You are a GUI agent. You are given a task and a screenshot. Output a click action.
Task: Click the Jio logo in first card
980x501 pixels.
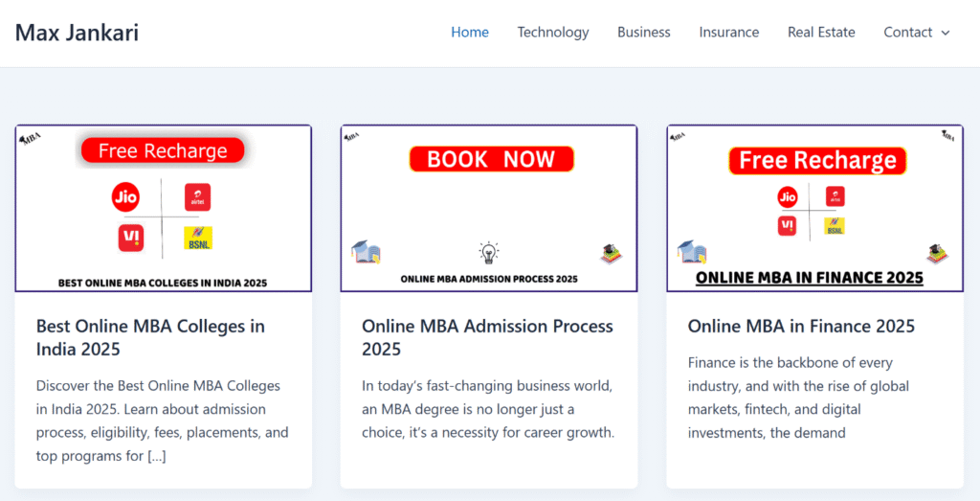[125, 198]
